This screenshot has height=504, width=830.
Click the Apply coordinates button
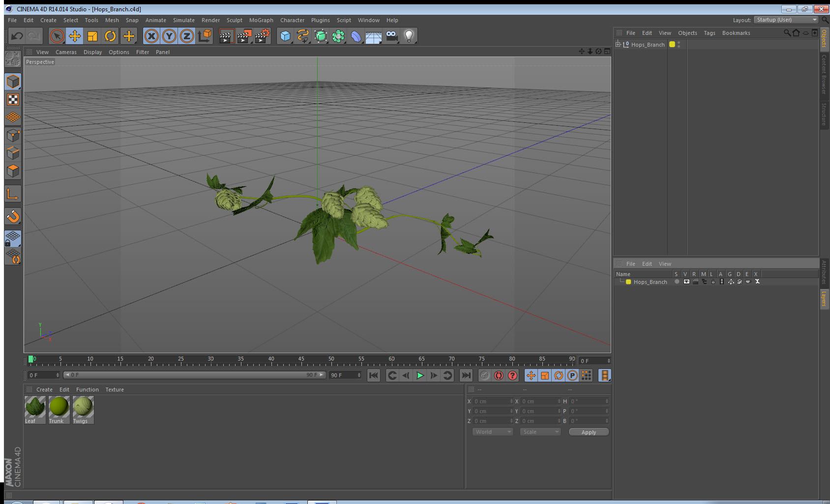(589, 432)
